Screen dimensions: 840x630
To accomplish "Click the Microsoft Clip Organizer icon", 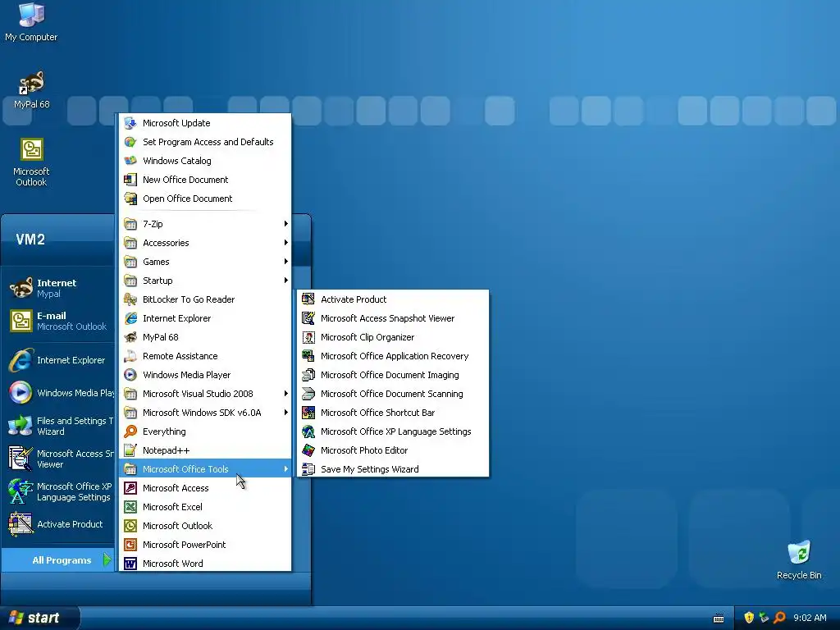I will pyautogui.click(x=308, y=337).
